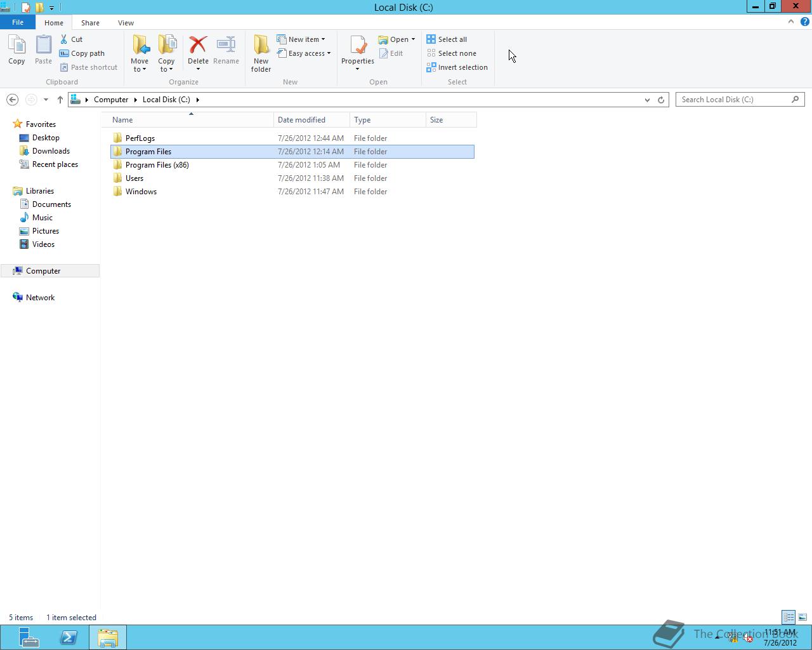Image resolution: width=812 pixels, height=650 pixels.
Task: Switch to the Home ribbon tab
Action: 54,23
